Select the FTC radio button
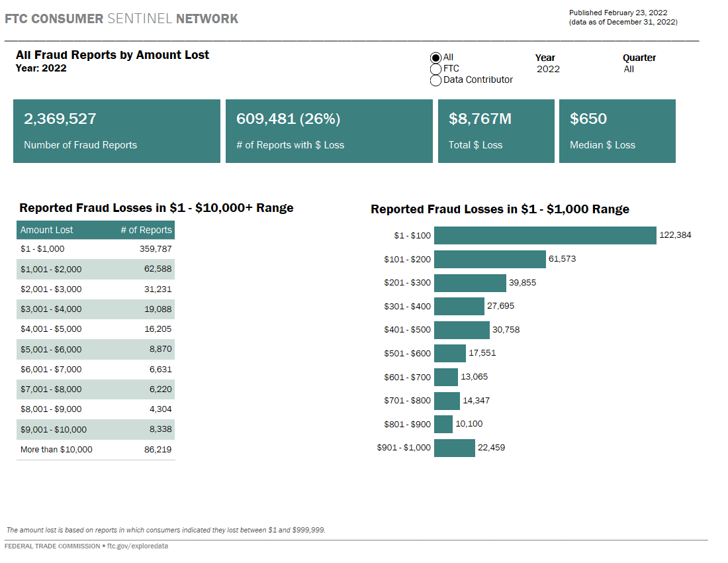 [x=435, y=69]
